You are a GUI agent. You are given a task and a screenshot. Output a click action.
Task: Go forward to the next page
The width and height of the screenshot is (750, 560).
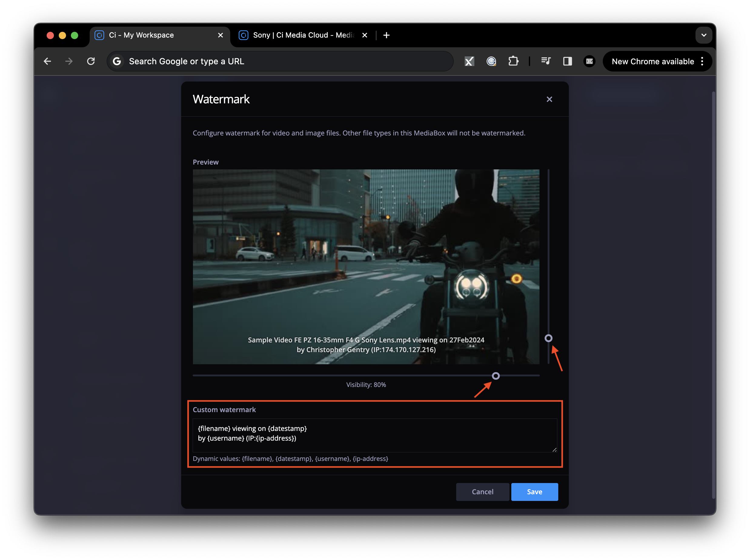69,61
